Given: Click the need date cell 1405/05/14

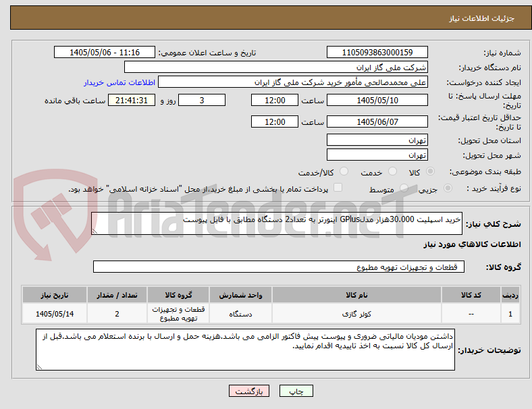Looking at the screenshot, I should pyautogui.click(x=55, y=314).
